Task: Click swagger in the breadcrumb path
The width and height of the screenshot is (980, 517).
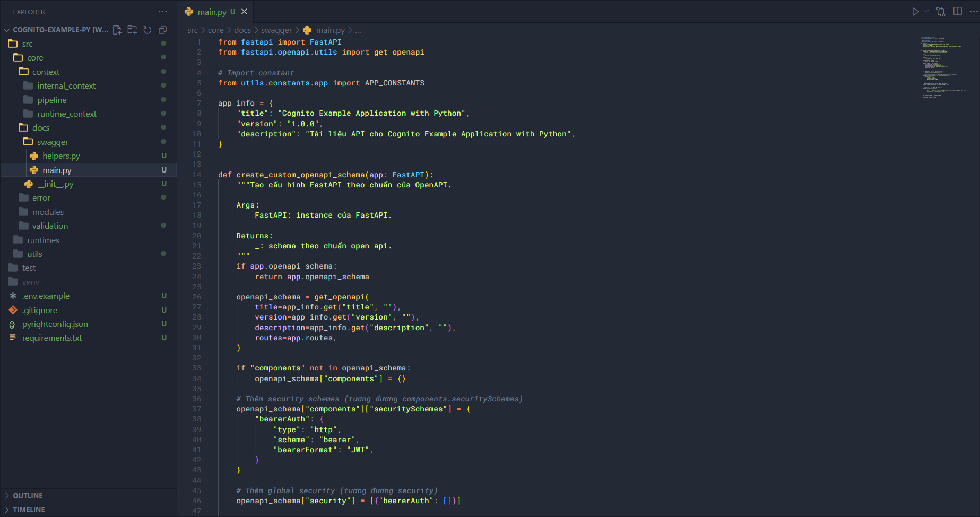Action: point(276,30)
